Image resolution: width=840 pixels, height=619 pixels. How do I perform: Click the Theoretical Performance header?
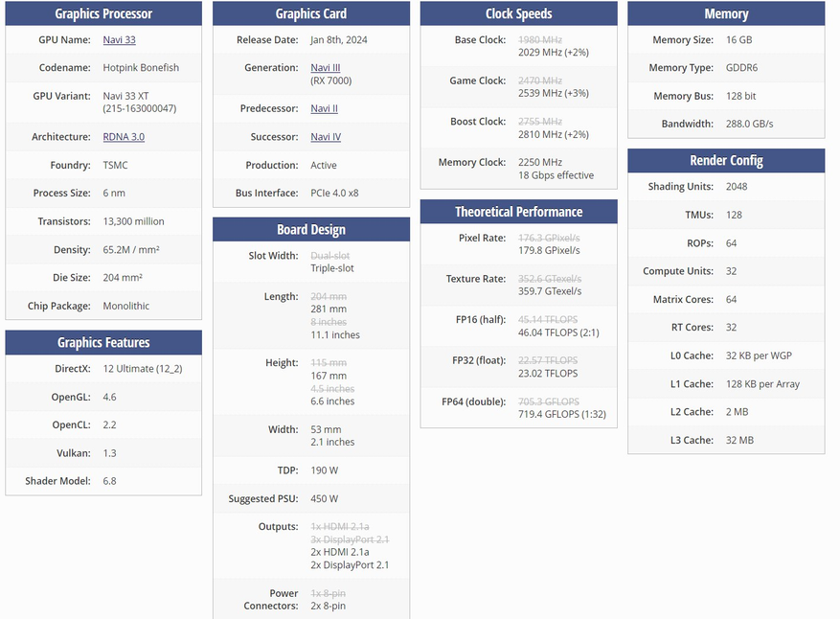pyautogui.click(x=518, y=212)
